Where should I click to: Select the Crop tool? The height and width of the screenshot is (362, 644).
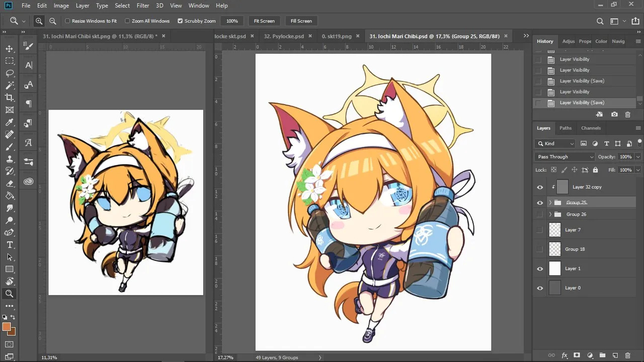click(10, 98)
